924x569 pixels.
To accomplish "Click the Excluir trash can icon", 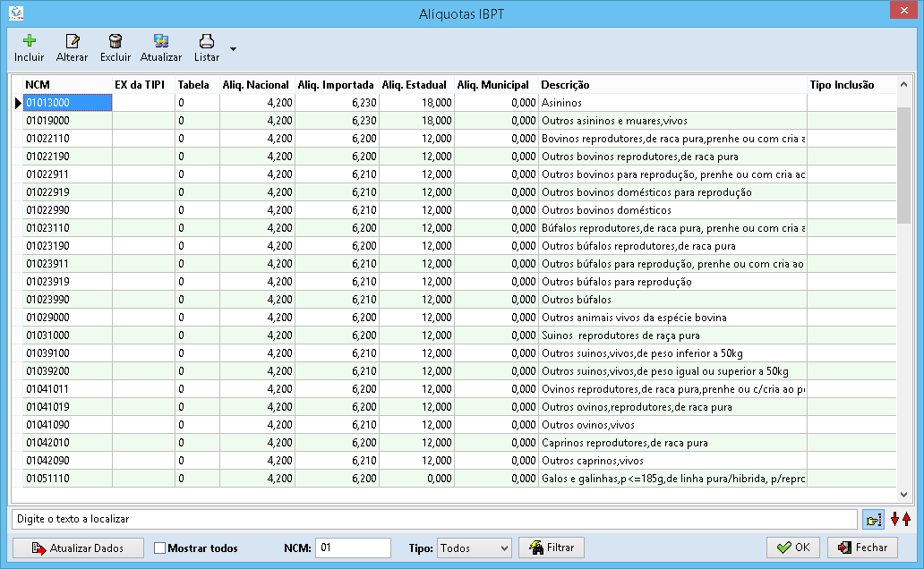I will click(115, 40).
